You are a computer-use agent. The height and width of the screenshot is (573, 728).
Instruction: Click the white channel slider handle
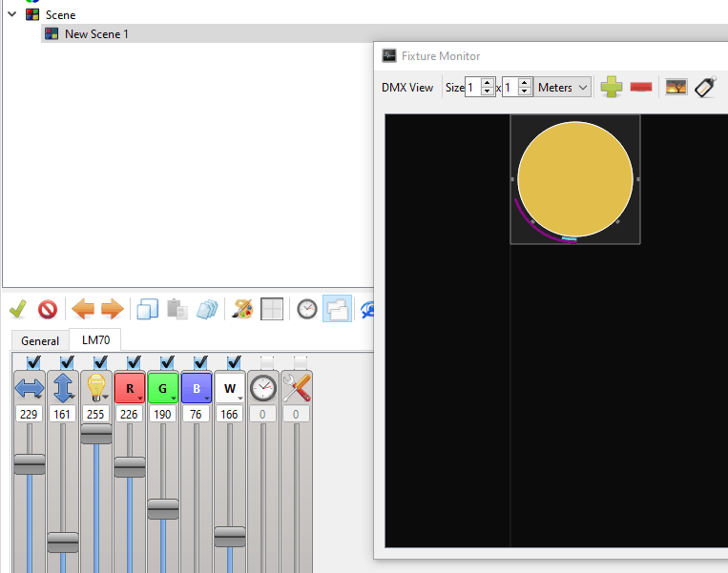[x=230, y=537]
